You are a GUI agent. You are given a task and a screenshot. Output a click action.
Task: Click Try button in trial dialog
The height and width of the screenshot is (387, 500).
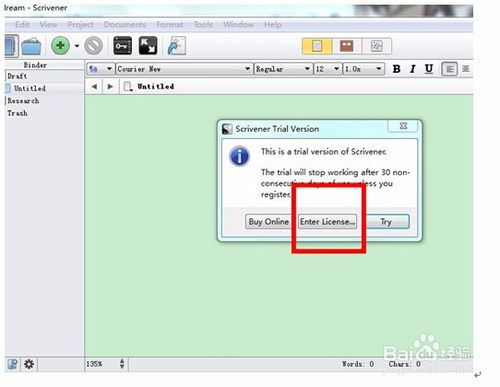coord(386,222)
